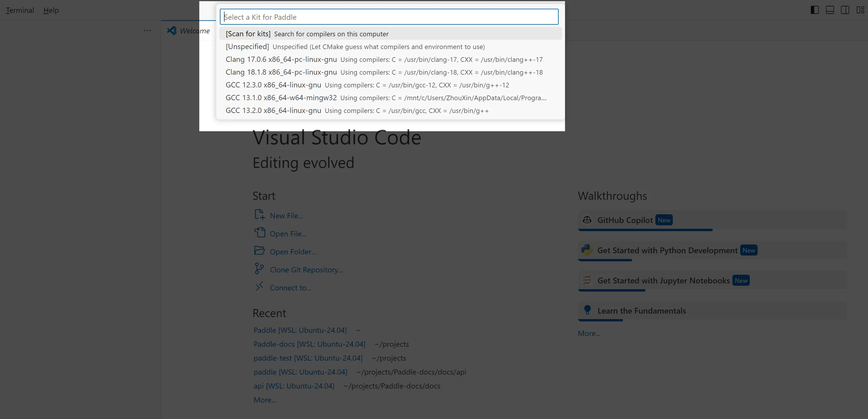Click the Open File... link
This screenshot has width=868, height=419.
tap(288, 234)
